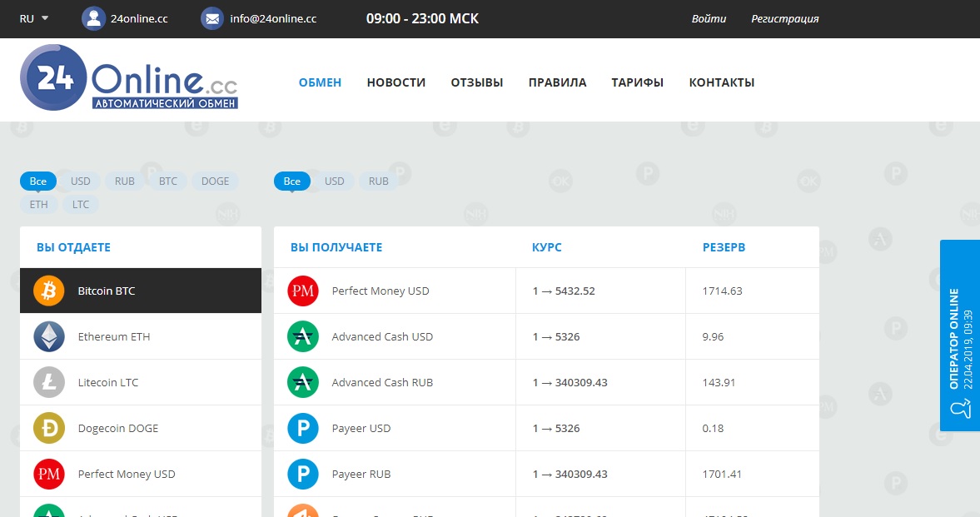The height and width of the screenshot is (517, 980).
Task: Open the Новости menu item
Action: pos(395,82)
